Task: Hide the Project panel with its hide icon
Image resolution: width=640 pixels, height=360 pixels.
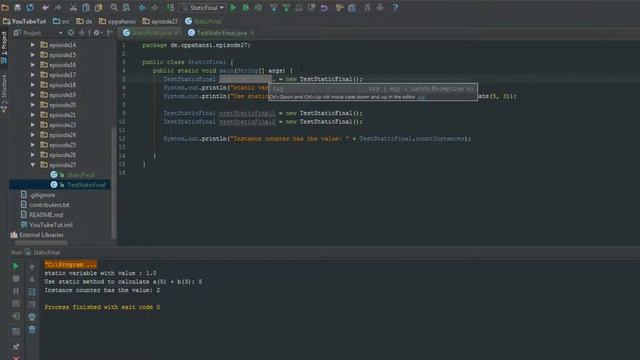Action: (x=110, y=33)
